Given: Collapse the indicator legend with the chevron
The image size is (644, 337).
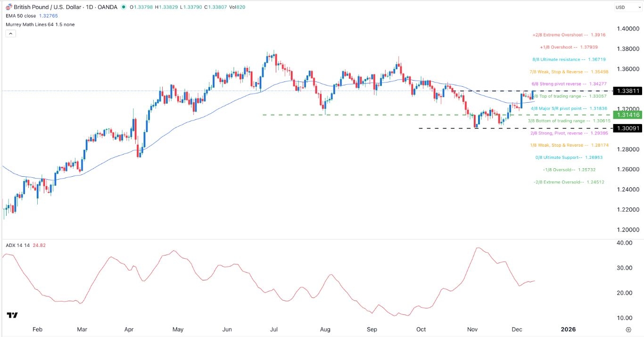Looking at the screenshot, I should 10,33.
